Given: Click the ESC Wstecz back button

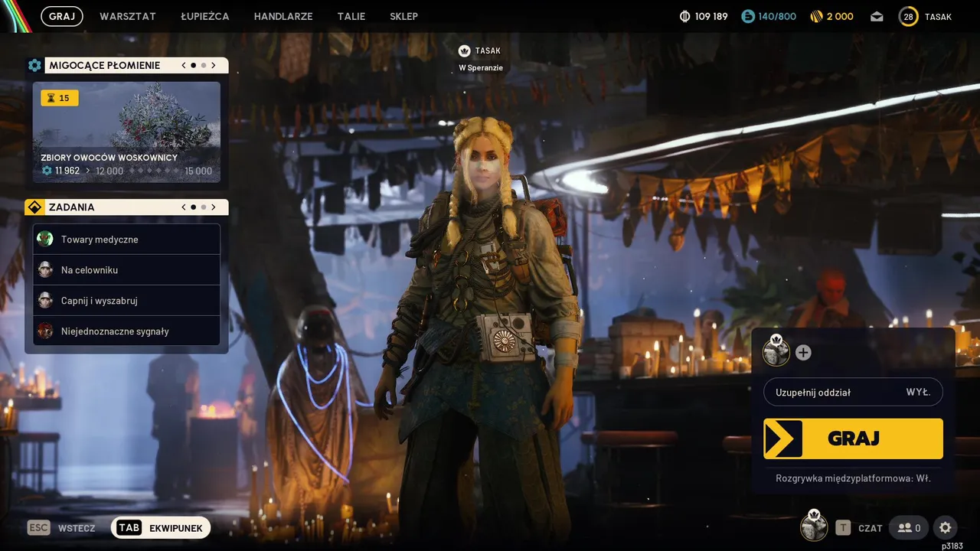Looking at the screenshot, I should coord(61,528).
